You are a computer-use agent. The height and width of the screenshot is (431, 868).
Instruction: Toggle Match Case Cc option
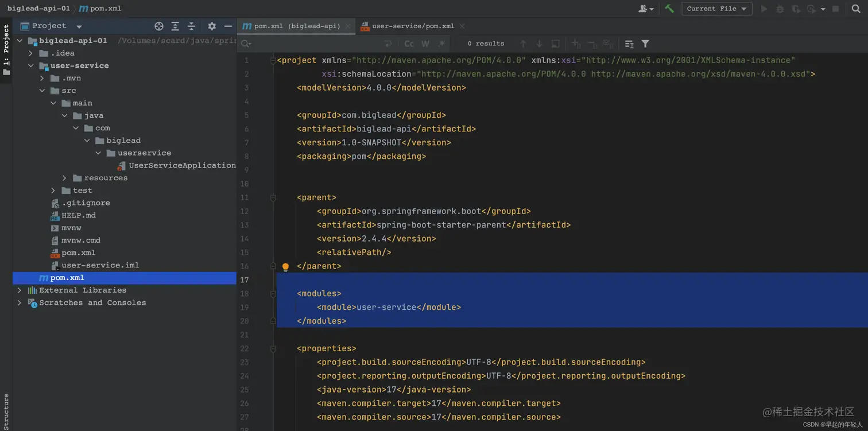(409, 44)
